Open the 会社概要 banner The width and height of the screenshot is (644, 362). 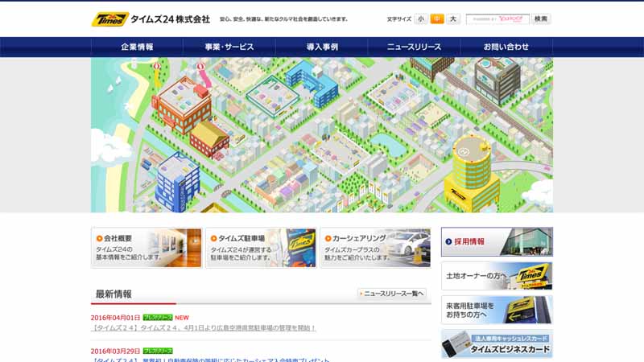pyautogui.click(x=147, y=248)
